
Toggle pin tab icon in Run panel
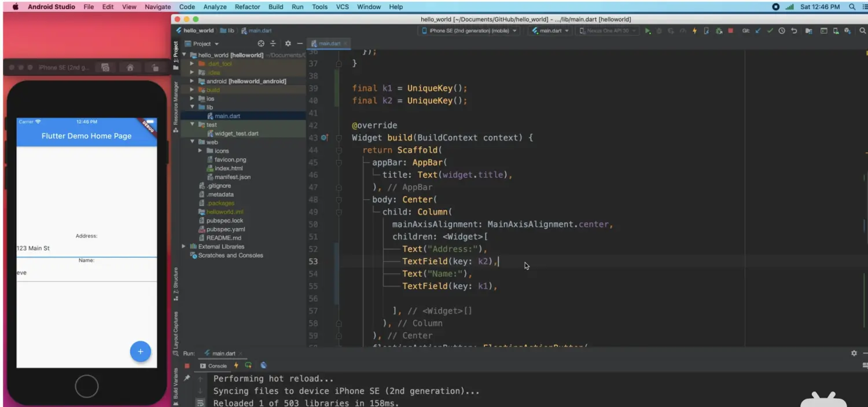187,378
